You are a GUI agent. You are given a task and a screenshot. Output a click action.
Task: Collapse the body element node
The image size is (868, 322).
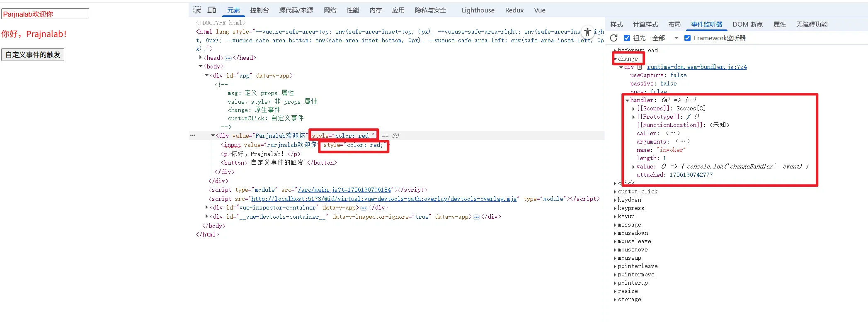click(201, 66)
